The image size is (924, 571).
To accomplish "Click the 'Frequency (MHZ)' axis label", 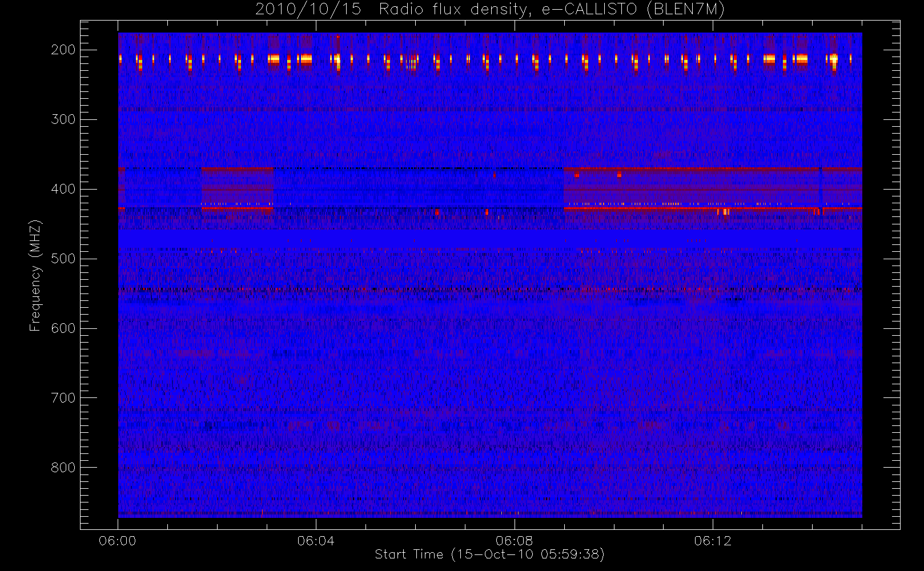I will point(35,275).
